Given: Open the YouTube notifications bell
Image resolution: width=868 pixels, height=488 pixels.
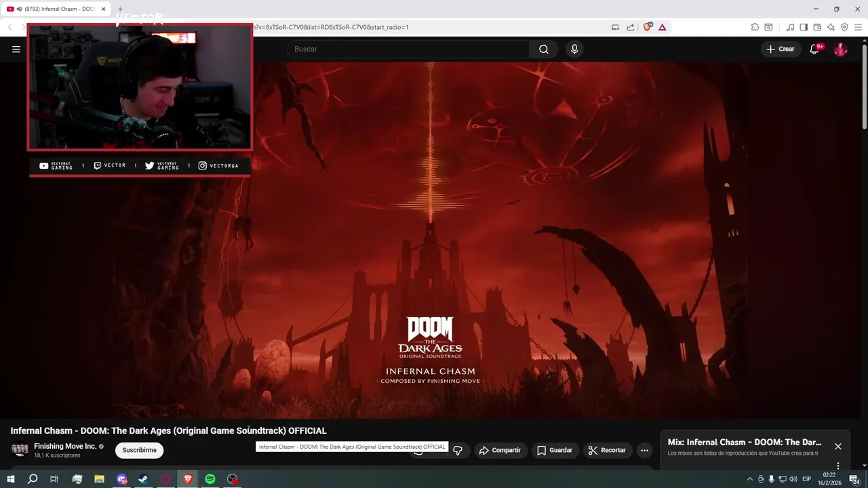Looking at the screenshot, I should tap(815, 49).
